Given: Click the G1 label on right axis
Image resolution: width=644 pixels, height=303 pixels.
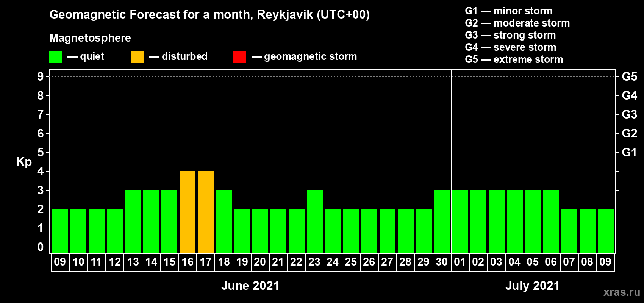Looking at the screenshot, I should [629, 152].
